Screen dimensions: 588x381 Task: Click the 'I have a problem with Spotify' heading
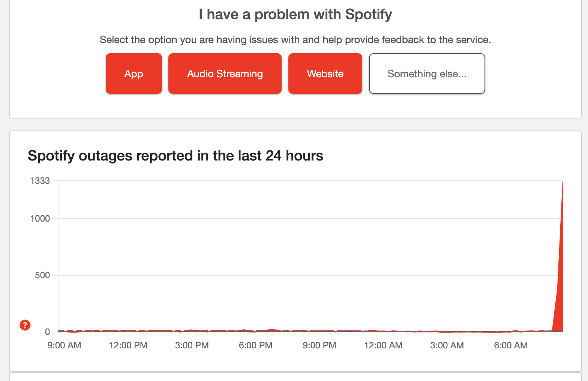[x=295, y=15]
